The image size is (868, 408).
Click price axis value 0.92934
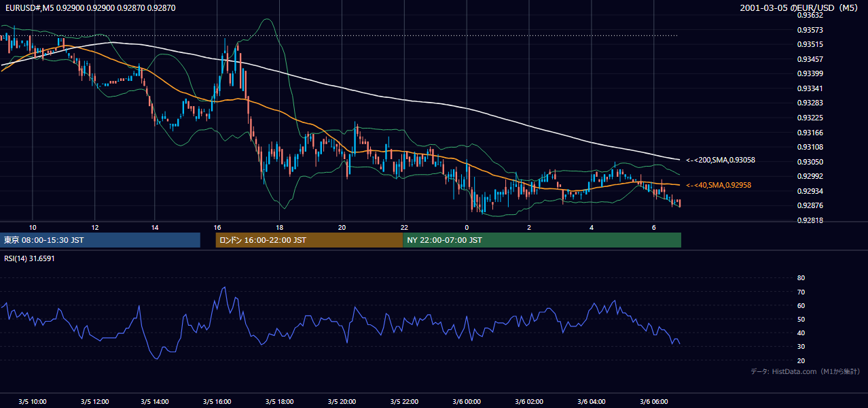(810, 191)
